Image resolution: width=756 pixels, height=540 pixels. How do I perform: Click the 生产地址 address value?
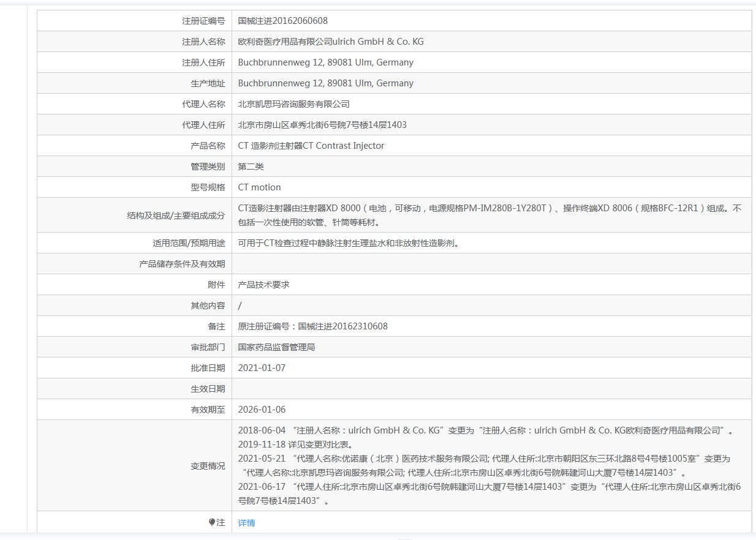point(325,83)
